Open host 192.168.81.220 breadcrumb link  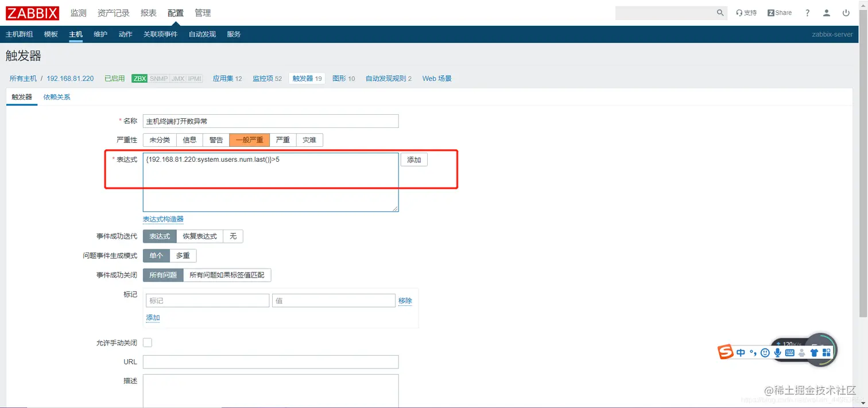coord(70,79)
